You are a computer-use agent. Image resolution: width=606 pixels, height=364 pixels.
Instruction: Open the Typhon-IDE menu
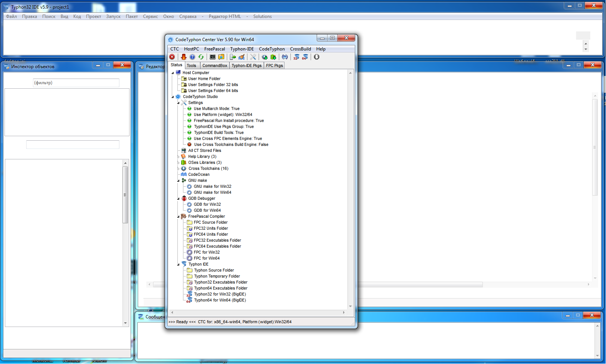click(x=242, y=49)
